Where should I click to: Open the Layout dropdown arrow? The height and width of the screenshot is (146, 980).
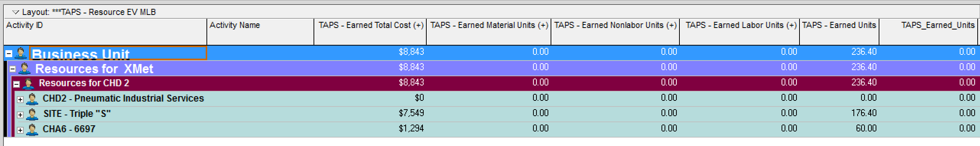click(x=16, y=12)
